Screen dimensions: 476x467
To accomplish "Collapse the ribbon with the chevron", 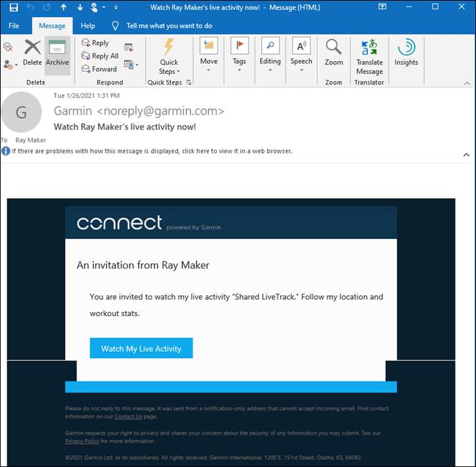I will click(467, 83).
